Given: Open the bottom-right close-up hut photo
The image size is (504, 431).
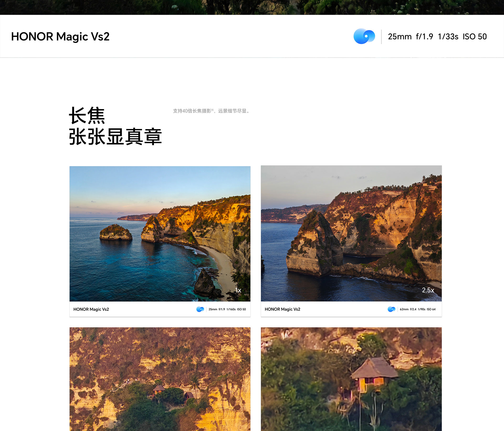Looking at the screenshot, I should point(351,379).
